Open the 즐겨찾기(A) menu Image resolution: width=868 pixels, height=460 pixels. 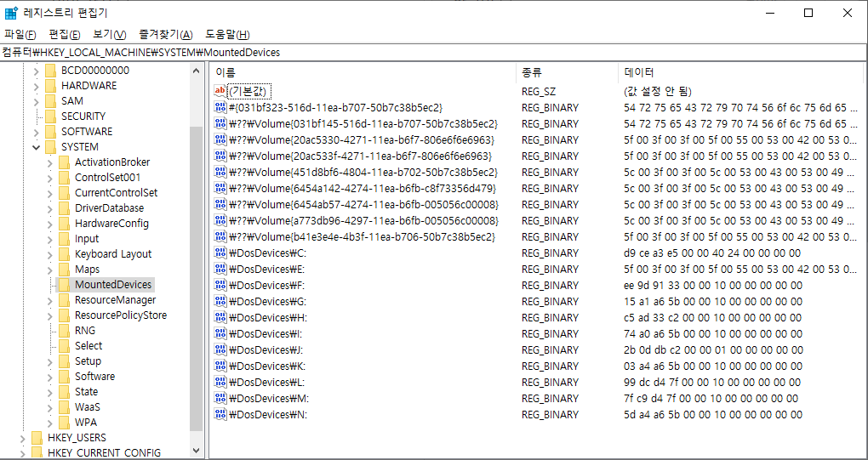tap(166, 34)
